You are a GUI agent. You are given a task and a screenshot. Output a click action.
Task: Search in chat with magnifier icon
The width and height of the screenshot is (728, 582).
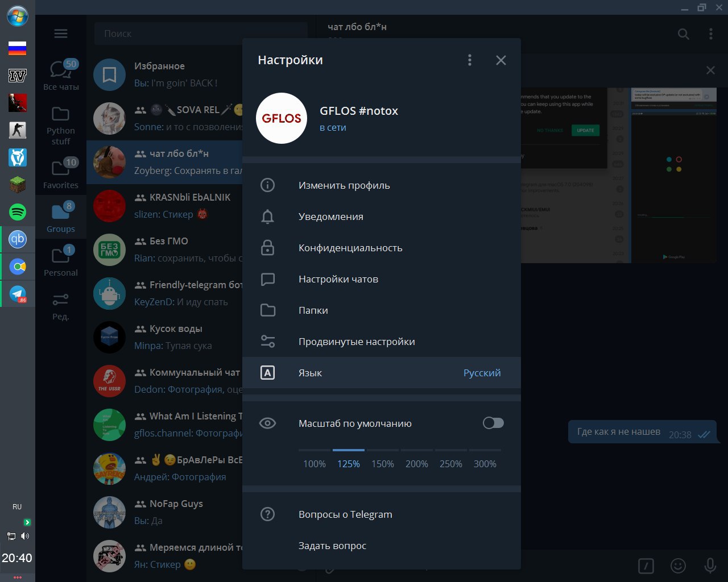click(684, 34)
